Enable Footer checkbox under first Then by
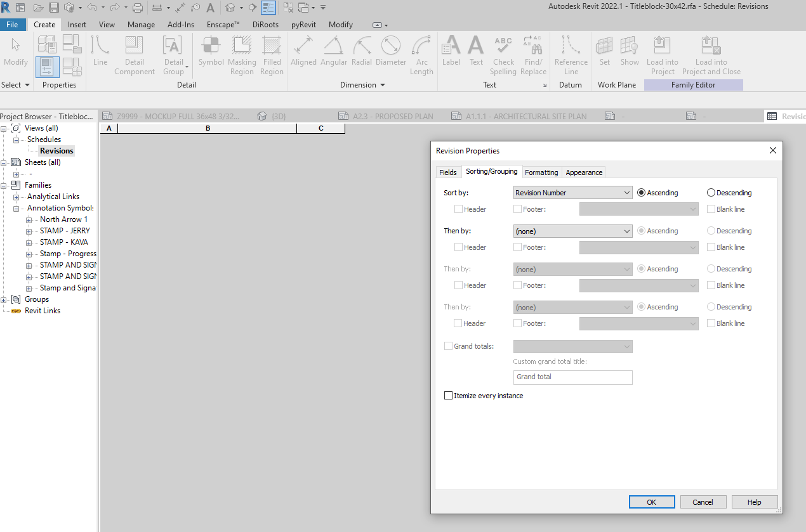This screenshot has width=806, height=532. pyautogui.click(x=517, y=247)
